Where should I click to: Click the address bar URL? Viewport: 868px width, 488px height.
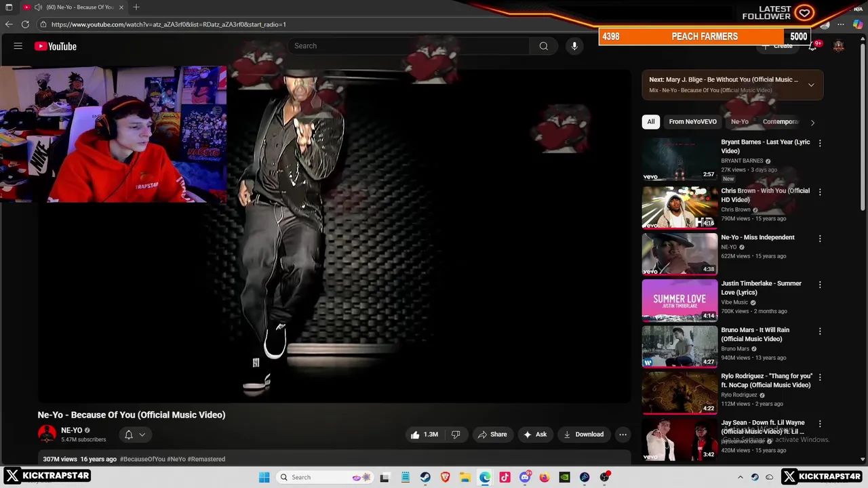[x=168, y=24]
